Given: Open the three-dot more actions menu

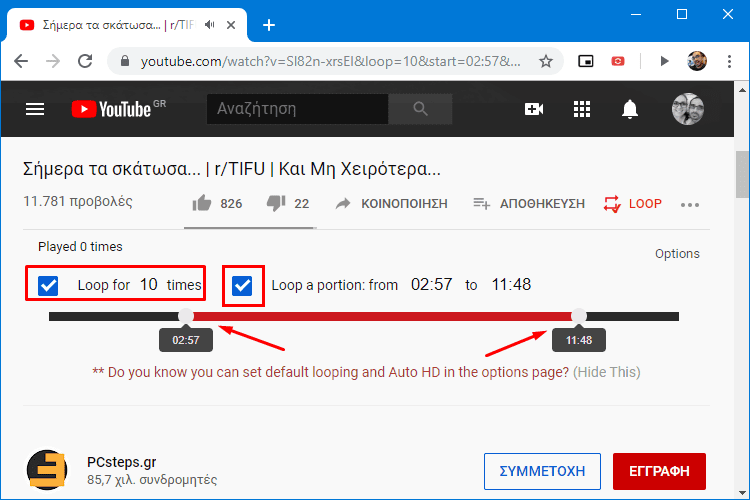Looking at the screenshot, I should 690,205.
